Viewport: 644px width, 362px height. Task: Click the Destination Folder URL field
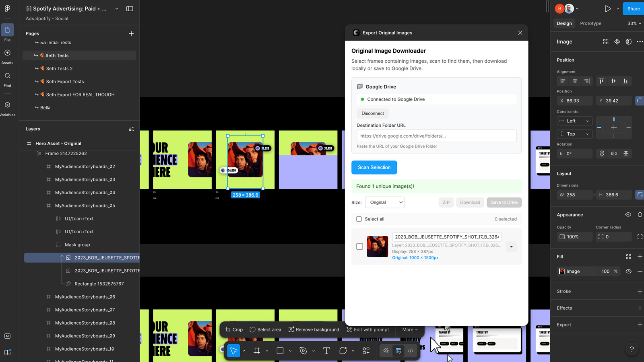click(x=436, y=136)
